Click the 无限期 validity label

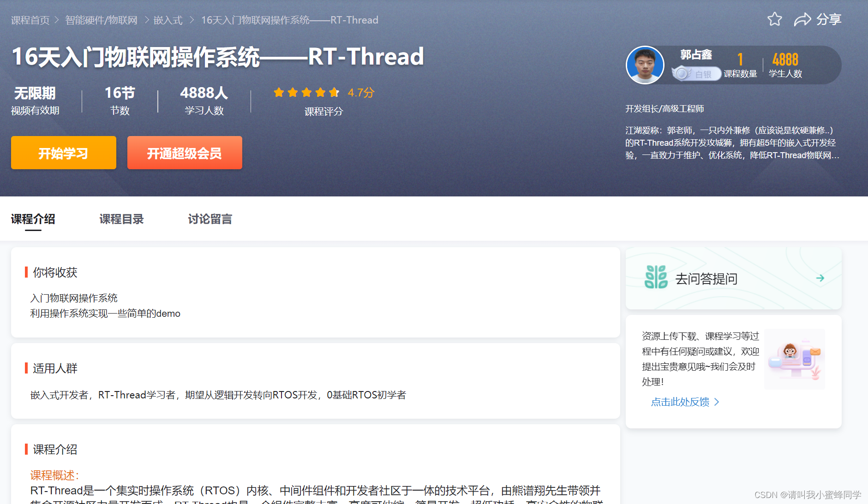(35, 93)
